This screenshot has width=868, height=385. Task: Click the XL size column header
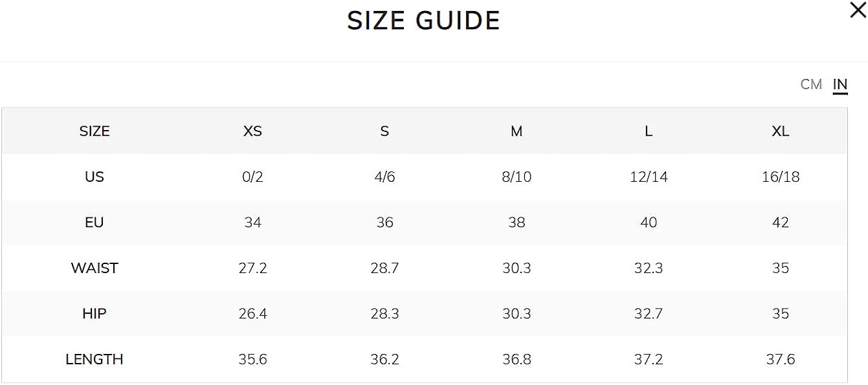click(781, 131)
